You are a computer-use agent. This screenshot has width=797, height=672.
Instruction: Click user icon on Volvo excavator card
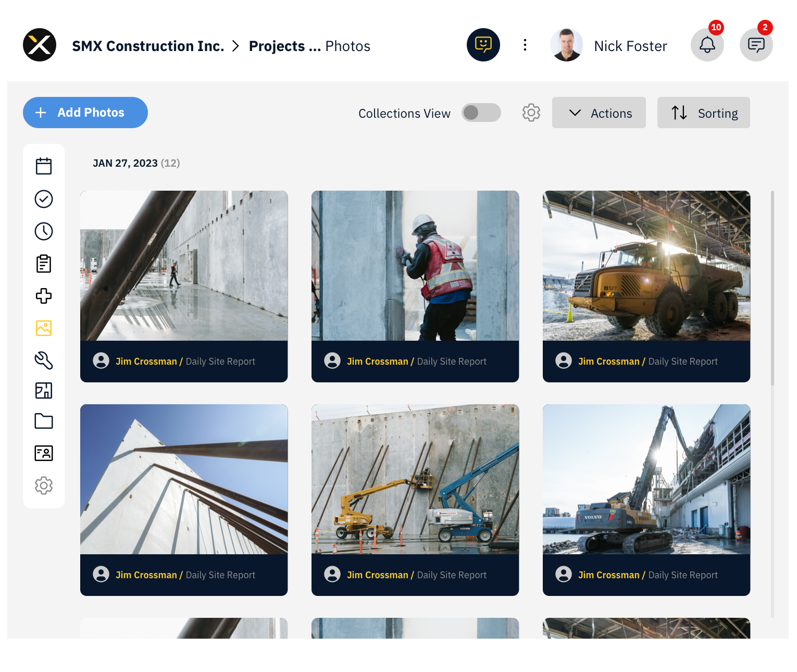tap(564, 574)
